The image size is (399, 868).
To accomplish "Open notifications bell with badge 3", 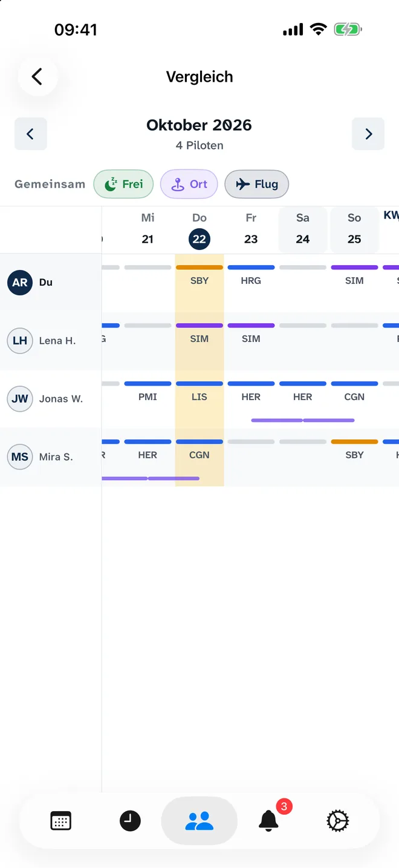I will pos(269,821).
